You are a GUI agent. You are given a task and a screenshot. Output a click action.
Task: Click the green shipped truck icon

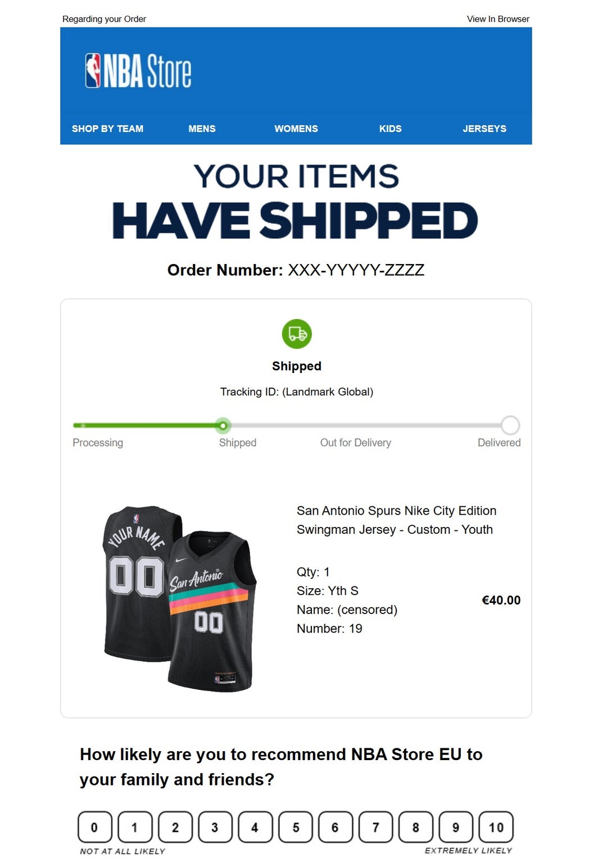[x=297, y=334]
